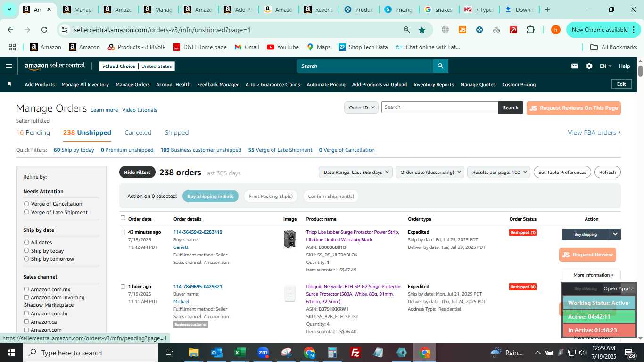Click the bookmark flag icon in nav bar
Screen dimensions: 644x362
(9, 84)
